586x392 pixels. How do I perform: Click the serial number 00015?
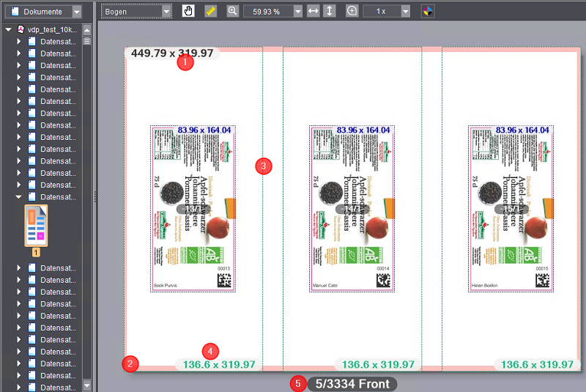click(542, 268)
